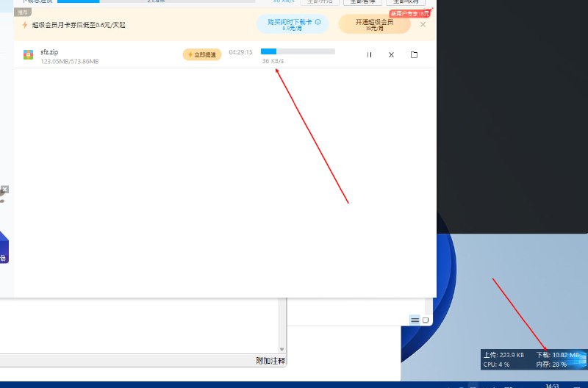Click the 新用户专享18元 red badge
This screenshot has height=388, width=588.
tap(410, 13)
